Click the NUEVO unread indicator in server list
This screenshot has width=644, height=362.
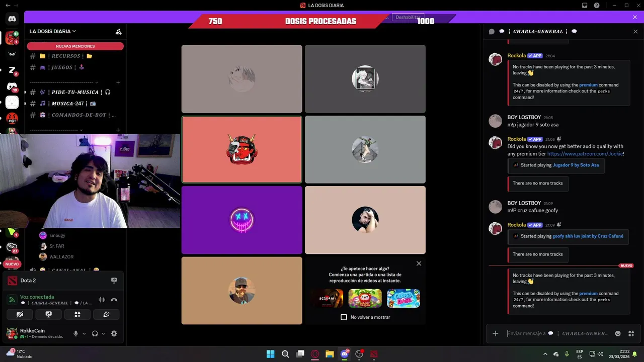[12, 264]
